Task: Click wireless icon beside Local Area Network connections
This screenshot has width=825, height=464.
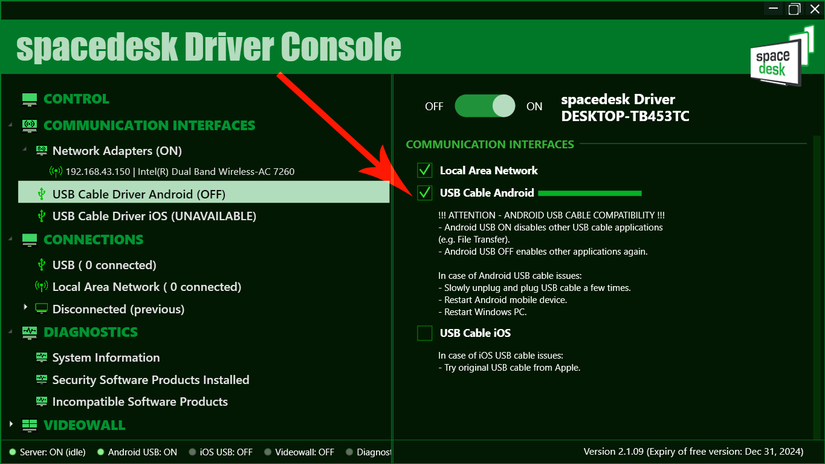Action: (41, 287)
